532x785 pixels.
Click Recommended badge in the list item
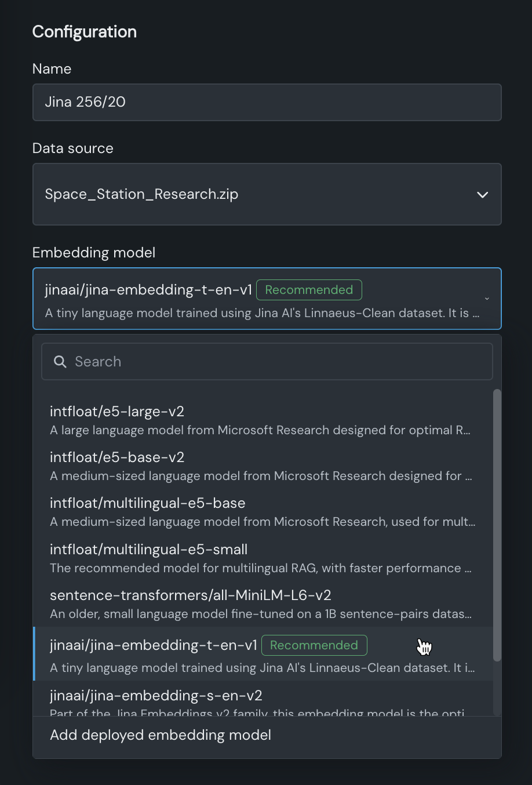click(x=314, y=645)
